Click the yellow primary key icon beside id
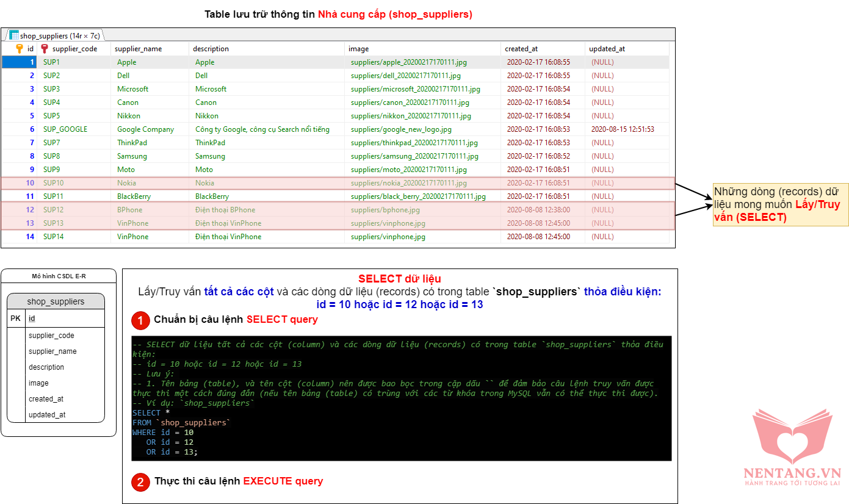 20,49
